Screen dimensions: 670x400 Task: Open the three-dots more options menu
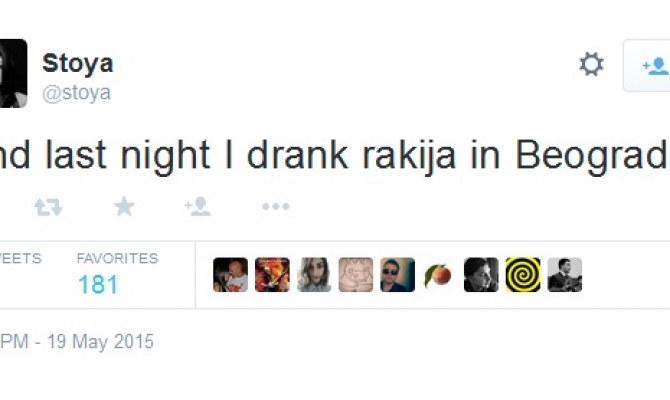[275, 206]
